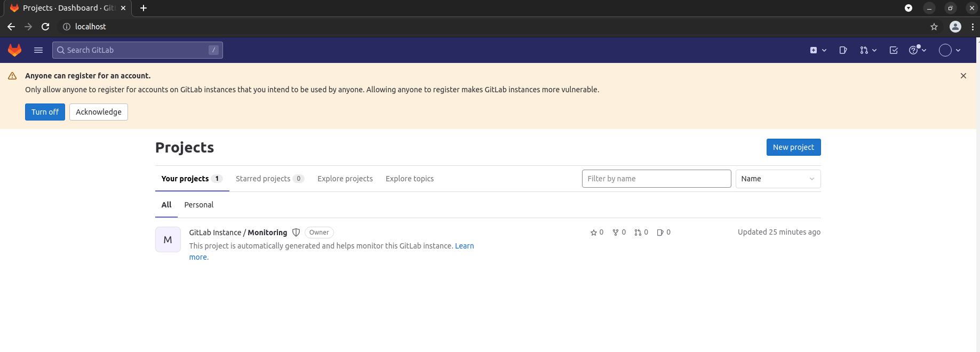Open Explore projects tab
980x352 pixels.
(345, 179)
